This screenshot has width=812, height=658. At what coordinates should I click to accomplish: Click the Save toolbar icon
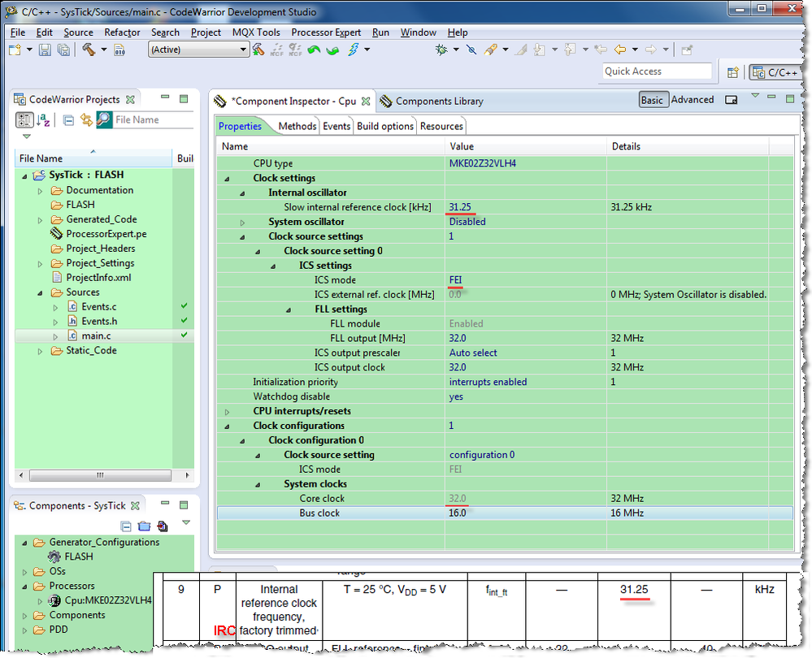pyautogui.click(x=45, y=50)
